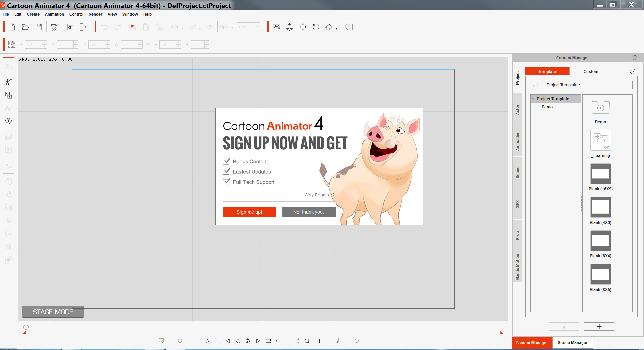Open the Window menu

point(130,14)
